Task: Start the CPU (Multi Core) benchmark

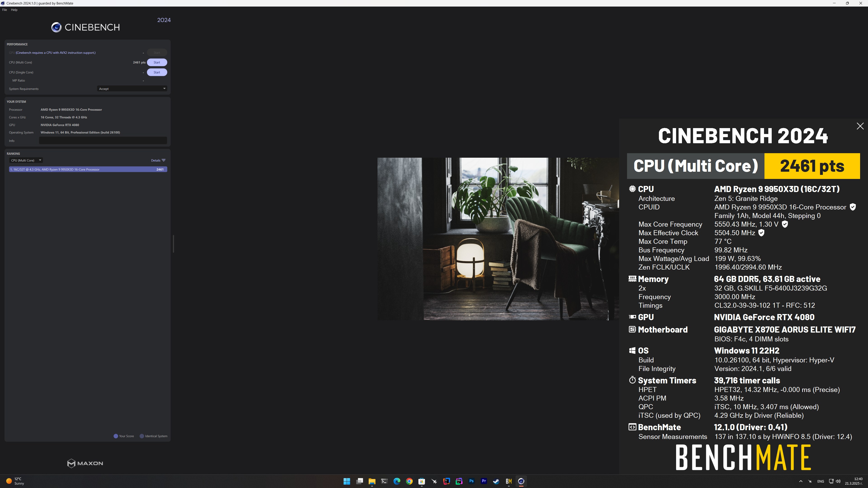Action: (157, 62)
